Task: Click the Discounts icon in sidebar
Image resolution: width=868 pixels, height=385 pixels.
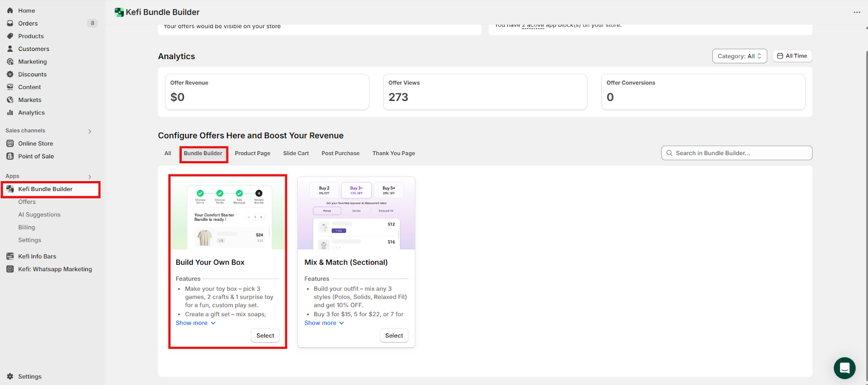Action: pos(10,74)
